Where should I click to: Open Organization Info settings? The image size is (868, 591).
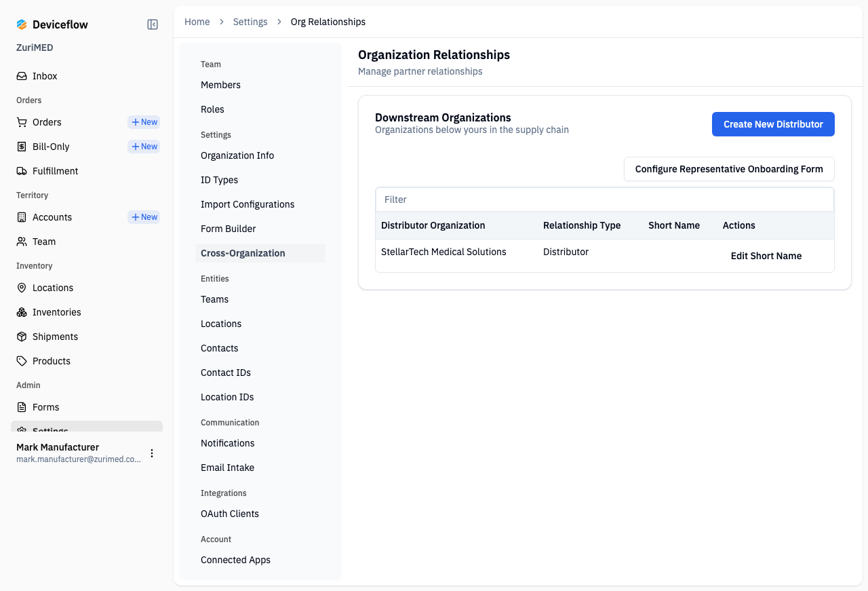tap(260, 155)
